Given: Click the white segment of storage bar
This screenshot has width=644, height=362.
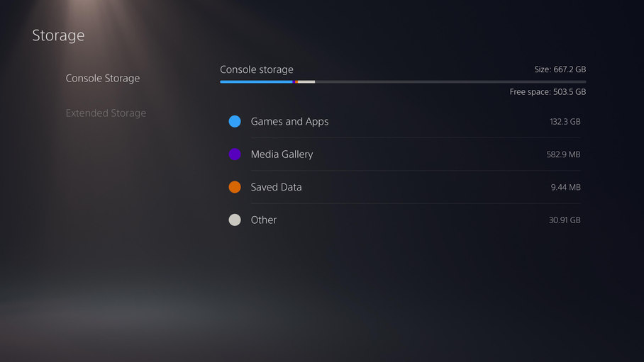Looking at the screenshot, I should 306,81.
